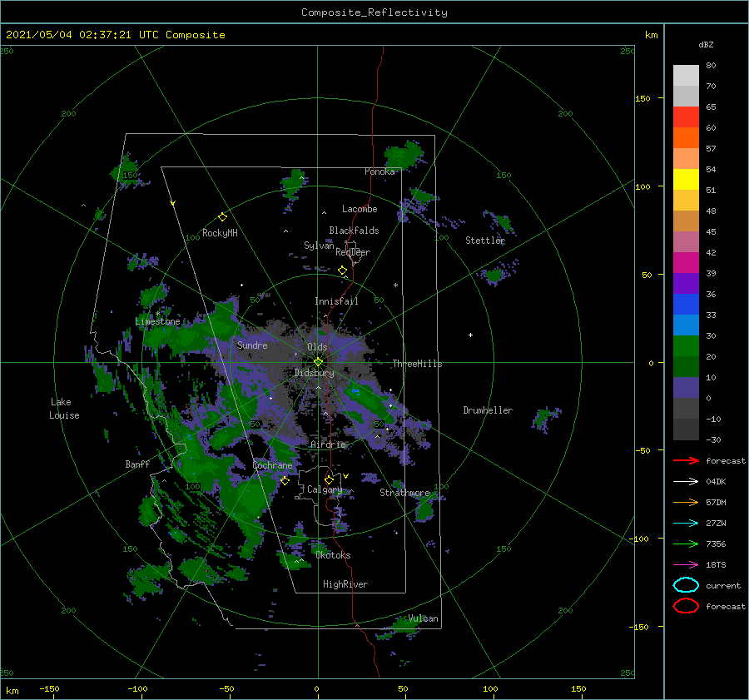Screen dimensions: 749x700
Task: Click the orange 57DM arrow icon
Action: (686, 502)
